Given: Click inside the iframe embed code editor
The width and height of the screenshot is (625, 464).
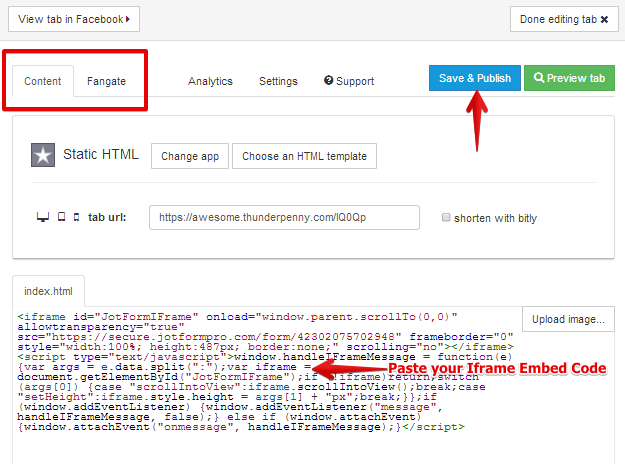Looking at the screenshot, I should click(x=250, y=400).
